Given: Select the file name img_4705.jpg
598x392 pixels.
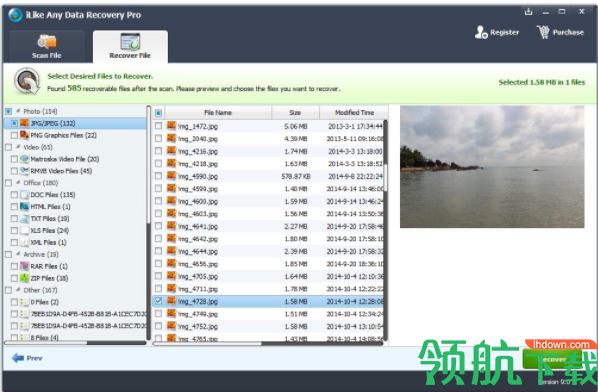Looking at the screenshot, I should 198,276.
